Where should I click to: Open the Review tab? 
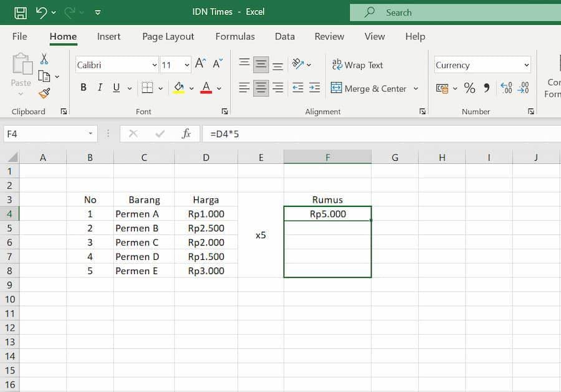click(329, 37)
